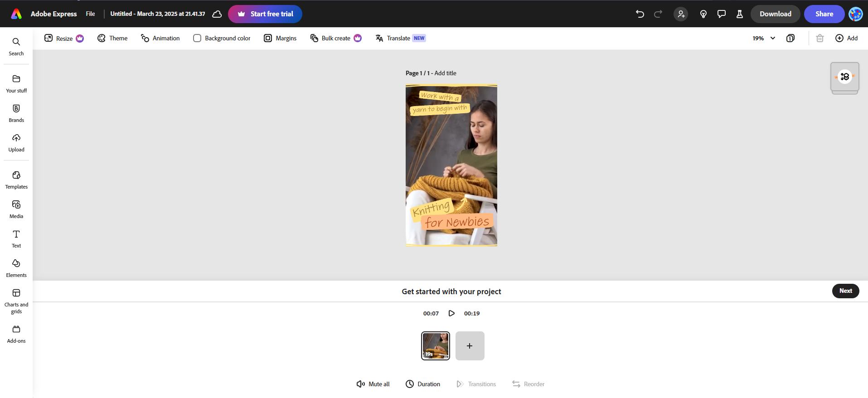The width and height of the screenshot is (868, 398).
Task: Open Templates panel
Action: click(16, 180)
